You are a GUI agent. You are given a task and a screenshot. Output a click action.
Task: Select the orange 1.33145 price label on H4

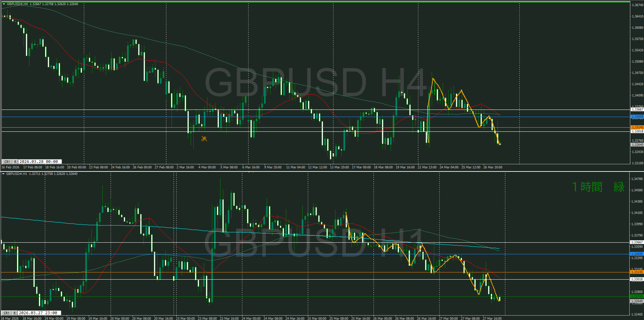637,127
